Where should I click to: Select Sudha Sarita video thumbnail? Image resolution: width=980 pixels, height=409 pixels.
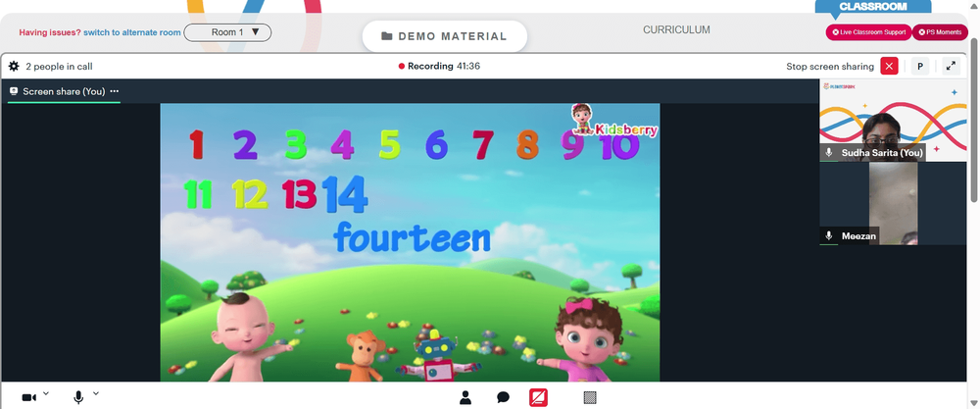(x=893, y=120)
